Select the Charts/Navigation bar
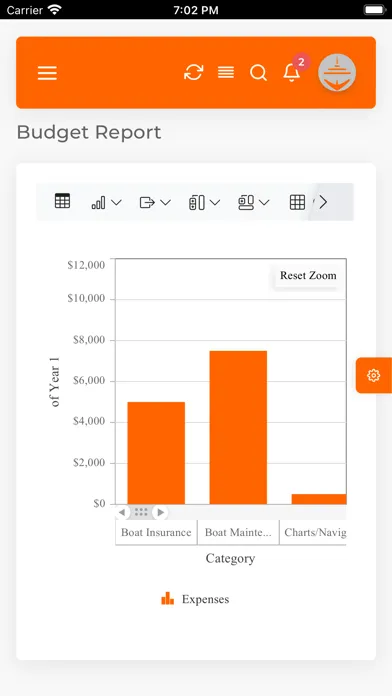The height and width of the screenshot is (696, 392). (319, 499)
